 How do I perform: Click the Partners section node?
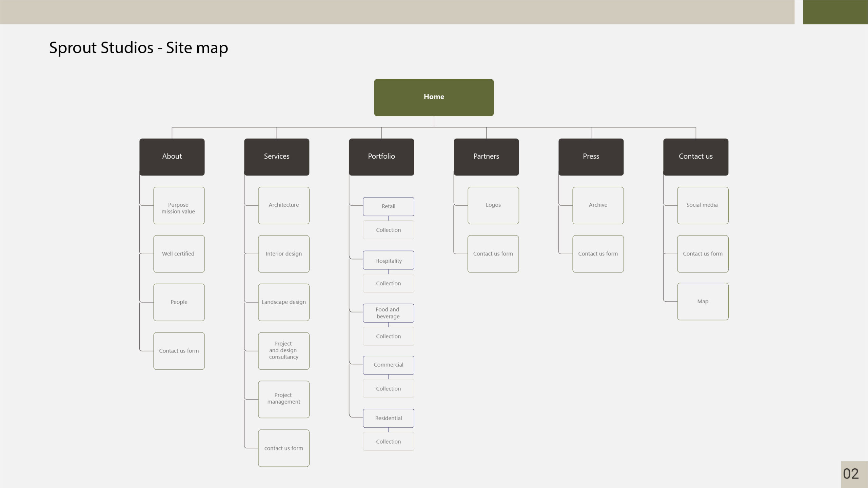pyautogui.click(x=486, y=157)
